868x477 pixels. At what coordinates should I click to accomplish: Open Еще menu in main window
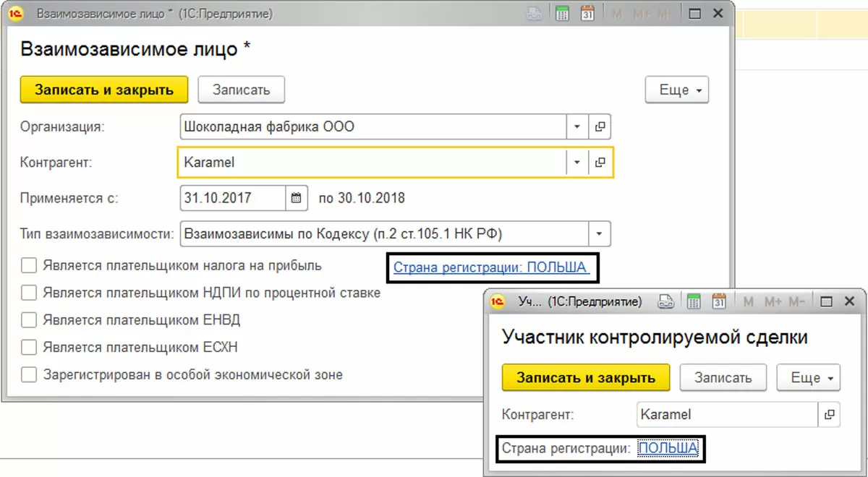pos(677,90)
